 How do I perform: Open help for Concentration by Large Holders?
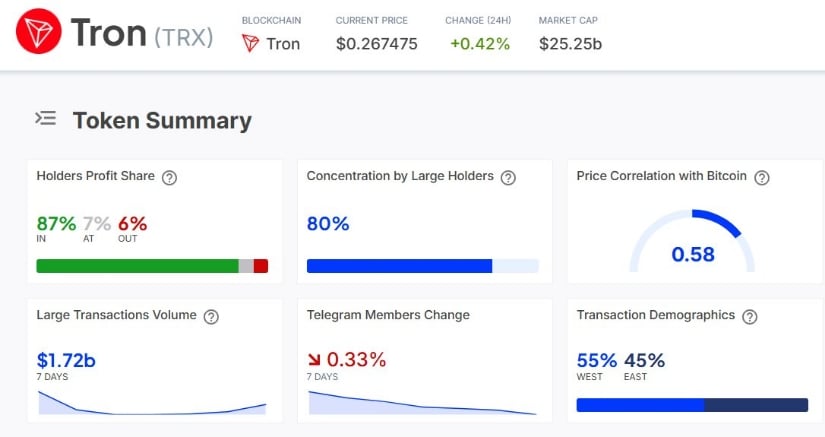pyautogui.click(x=508, y=178)
